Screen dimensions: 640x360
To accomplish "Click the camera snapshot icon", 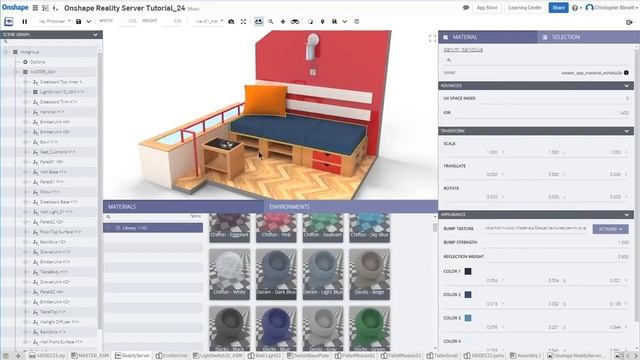I will coord(231,22).
